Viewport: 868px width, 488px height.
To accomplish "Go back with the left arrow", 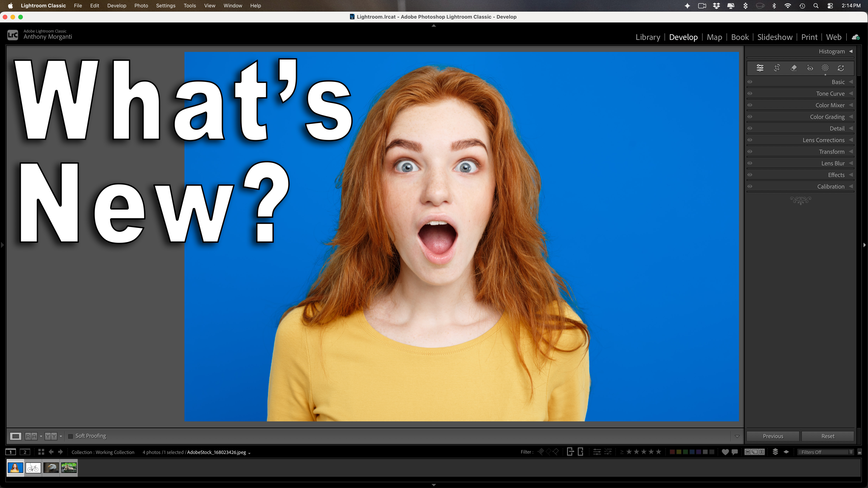I will pyautogui.click(x=51, y=452).
